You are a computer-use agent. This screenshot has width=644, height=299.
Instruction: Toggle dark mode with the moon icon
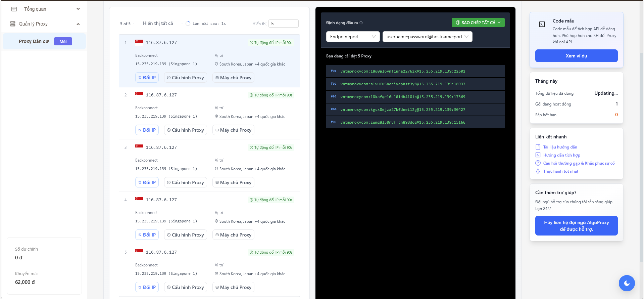pyautogui.click(x=627, y=283)
